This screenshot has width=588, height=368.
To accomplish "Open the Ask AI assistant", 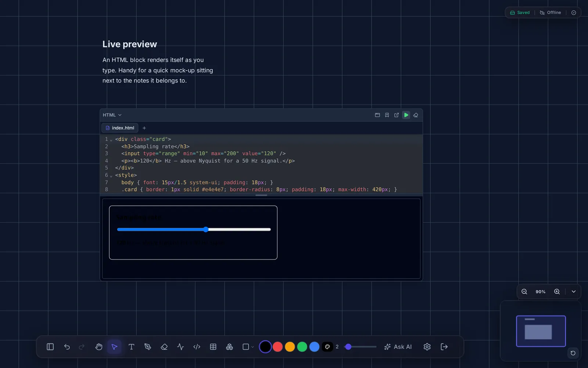I will click(398, 347).
